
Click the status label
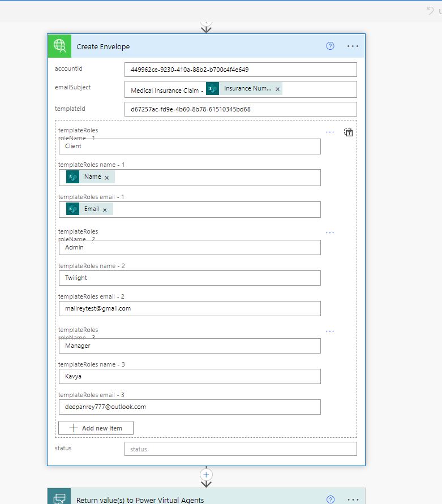click(x=63, y=448)
